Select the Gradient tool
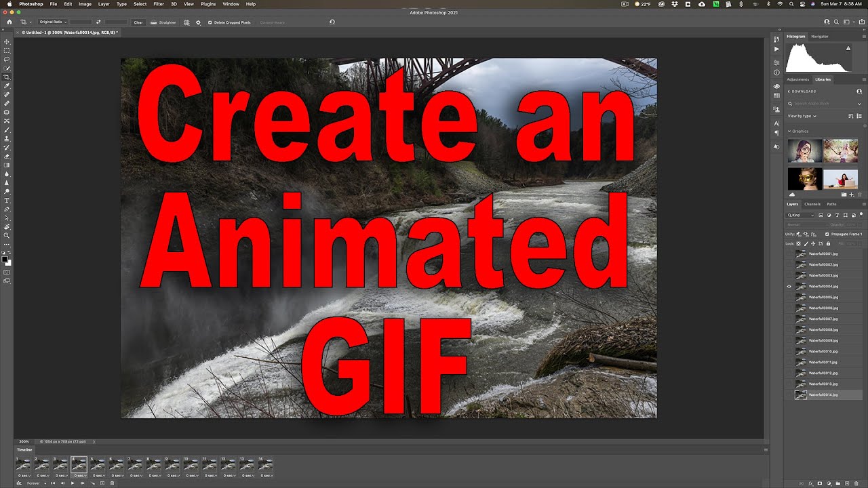The image size is (868, 488). click(7, 165)
